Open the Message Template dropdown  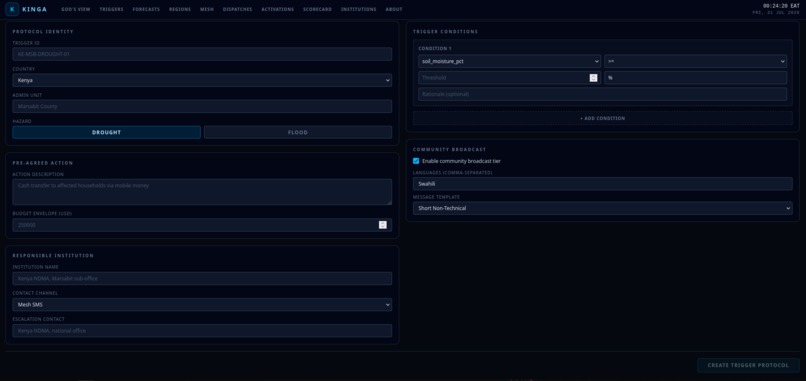(x=602, y=208)
